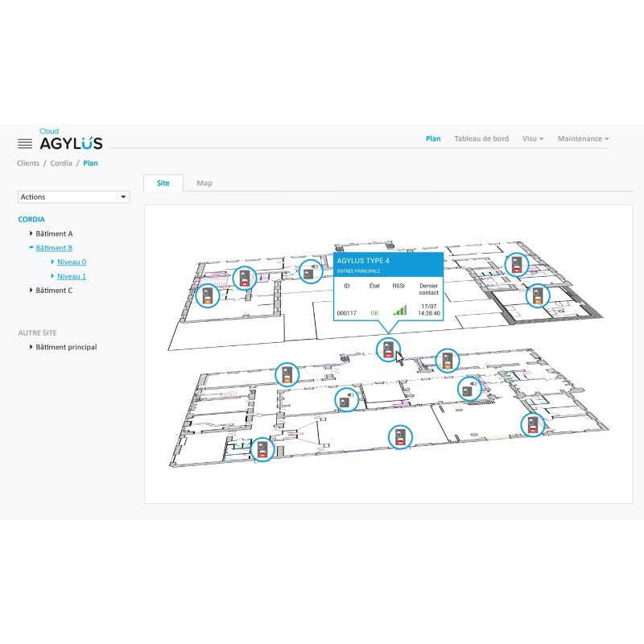Select the red device marker at lower floor's far right

pyautogui.click(x=532, y=424)
